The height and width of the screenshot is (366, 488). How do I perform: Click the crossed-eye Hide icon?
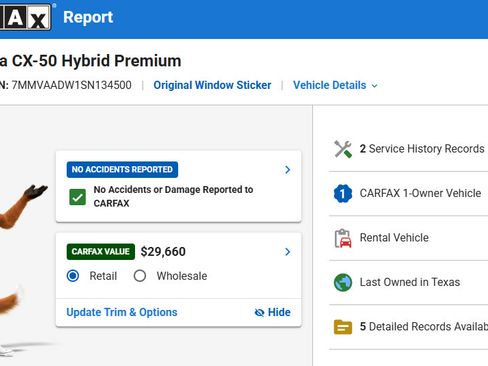(259, 313)
